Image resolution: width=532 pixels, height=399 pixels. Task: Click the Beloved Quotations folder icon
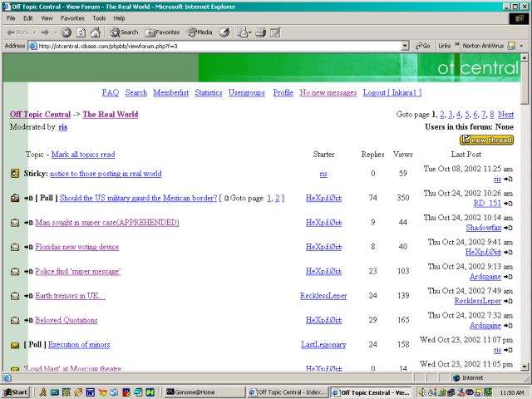pyautogui.click(x=15, y=320)
